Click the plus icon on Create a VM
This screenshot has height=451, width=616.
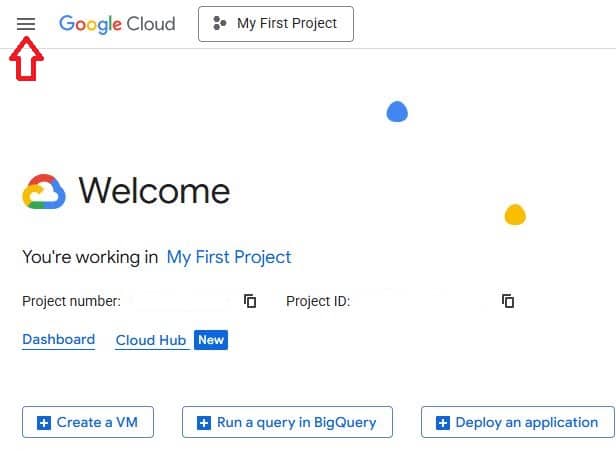click(x=43, y=423)
